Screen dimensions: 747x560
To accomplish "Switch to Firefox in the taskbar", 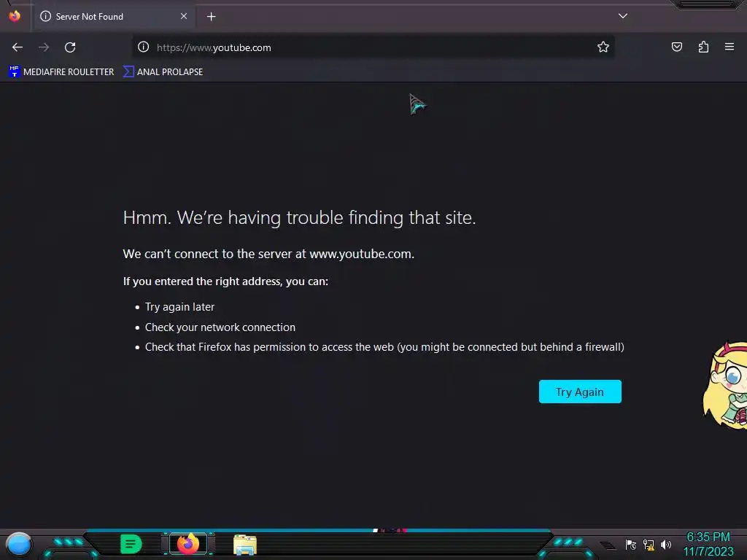I will 188,544.
